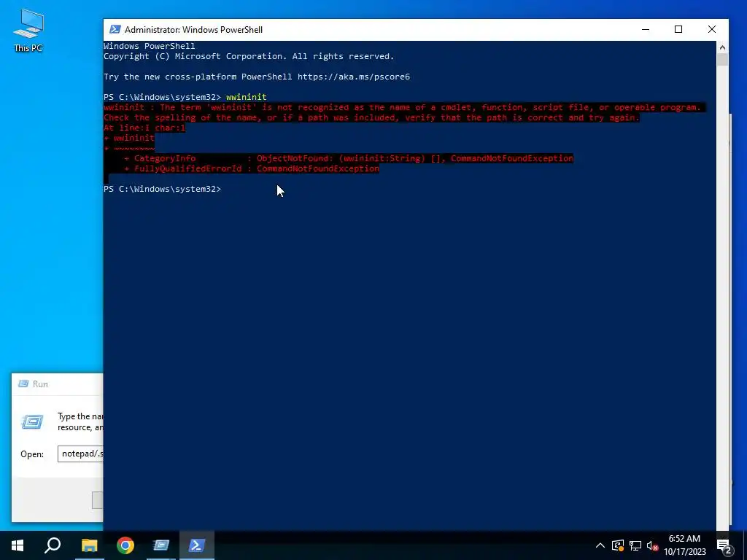Click the 'At line:1 char:1' text
747x560 pixels.
(144, 128)
